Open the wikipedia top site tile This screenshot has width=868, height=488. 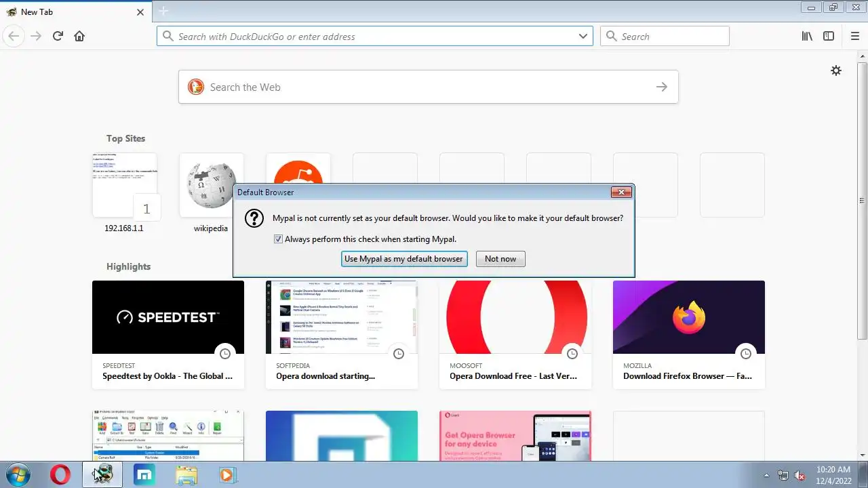pyautogui.click(x=211, y=185)
